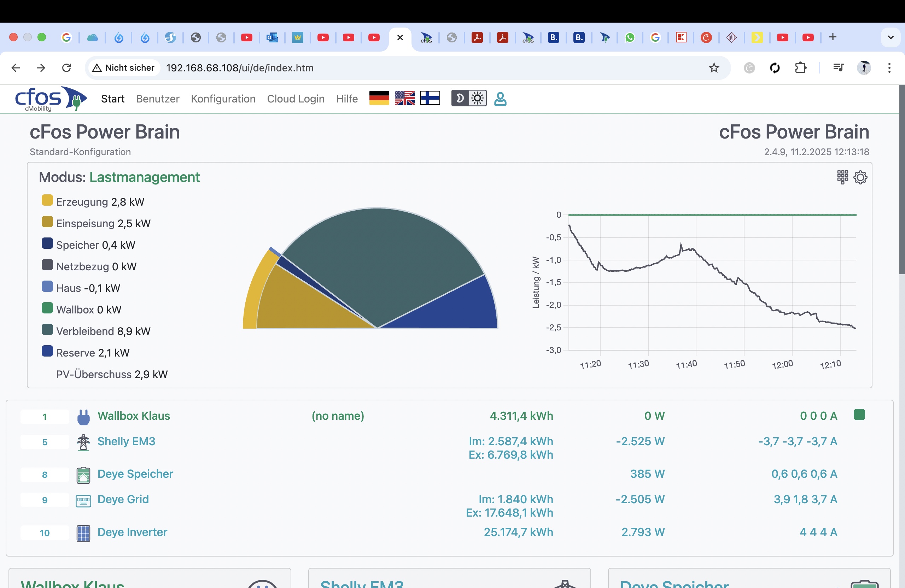Click the browser forward arrow
This screenshot has height=588, width=905.
[x=41, y=68]
